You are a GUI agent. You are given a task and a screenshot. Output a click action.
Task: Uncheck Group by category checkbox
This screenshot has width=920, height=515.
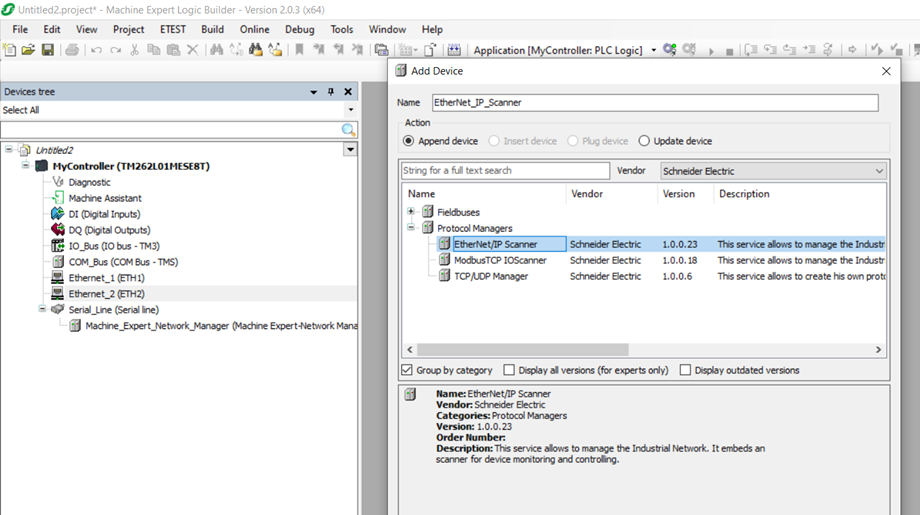407,370
